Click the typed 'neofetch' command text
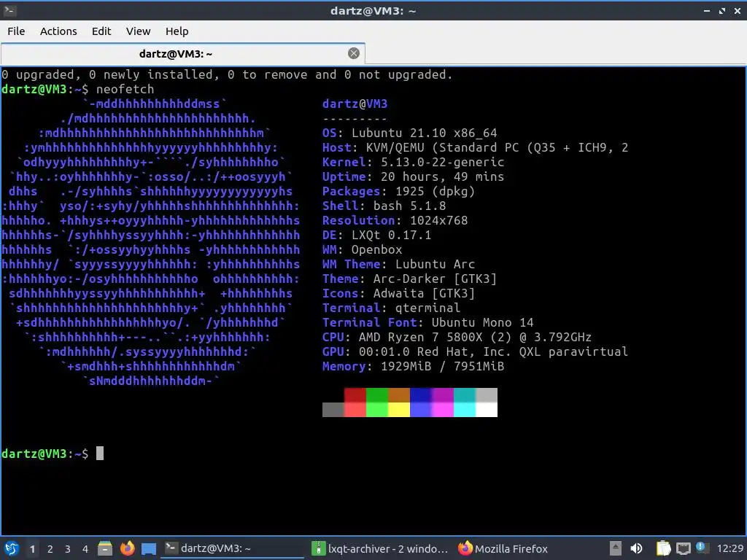 [x=125, y=89]
